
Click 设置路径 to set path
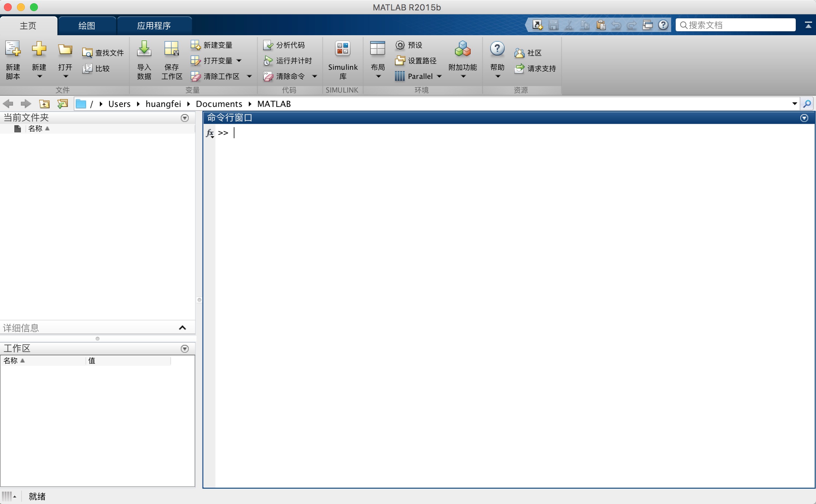(416, 60)
